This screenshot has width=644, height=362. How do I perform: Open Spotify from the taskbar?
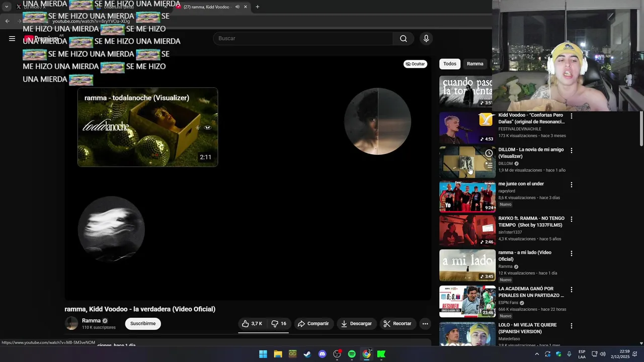tap(352, 354)
